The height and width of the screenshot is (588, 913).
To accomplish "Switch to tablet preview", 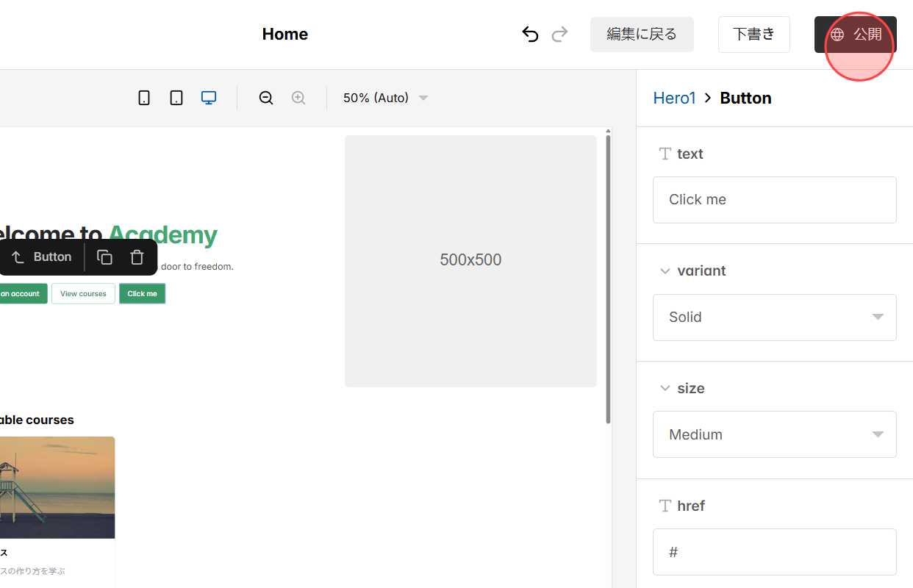I will (176, 98).
